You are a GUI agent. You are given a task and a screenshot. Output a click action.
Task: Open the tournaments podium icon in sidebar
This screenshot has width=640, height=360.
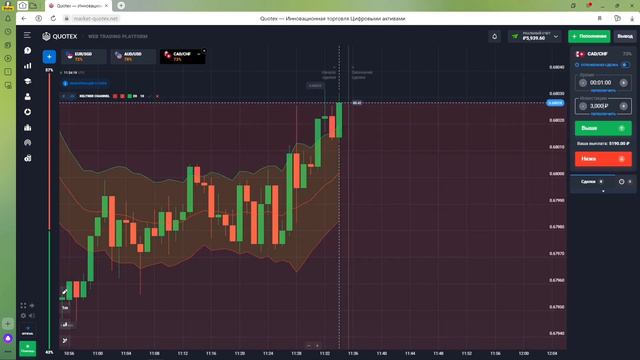click(27, 127)
